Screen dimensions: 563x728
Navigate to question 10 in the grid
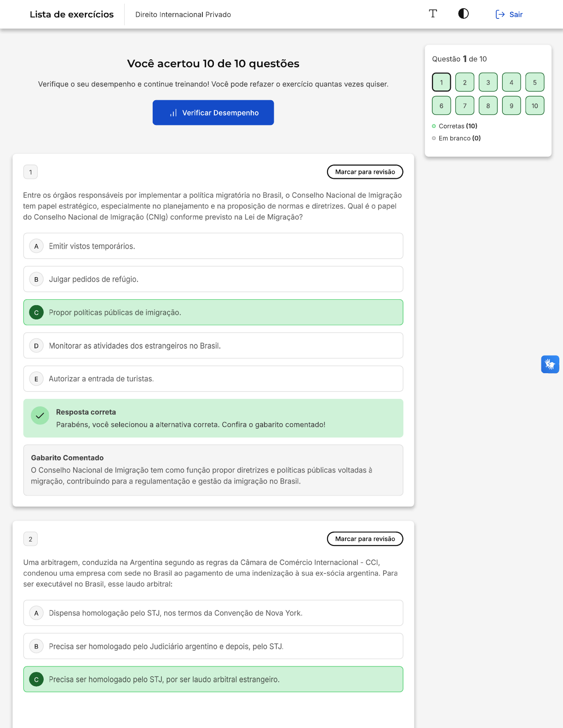click(534, 106)
